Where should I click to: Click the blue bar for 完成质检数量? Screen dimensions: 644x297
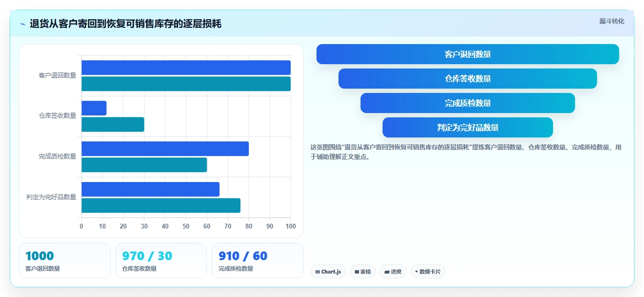[165, 148]
